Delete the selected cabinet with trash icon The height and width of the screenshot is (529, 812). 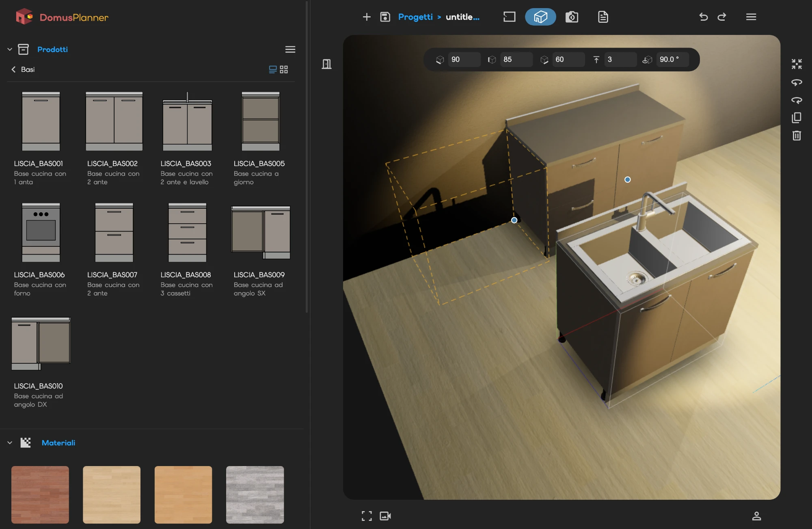tap(797, 135)
